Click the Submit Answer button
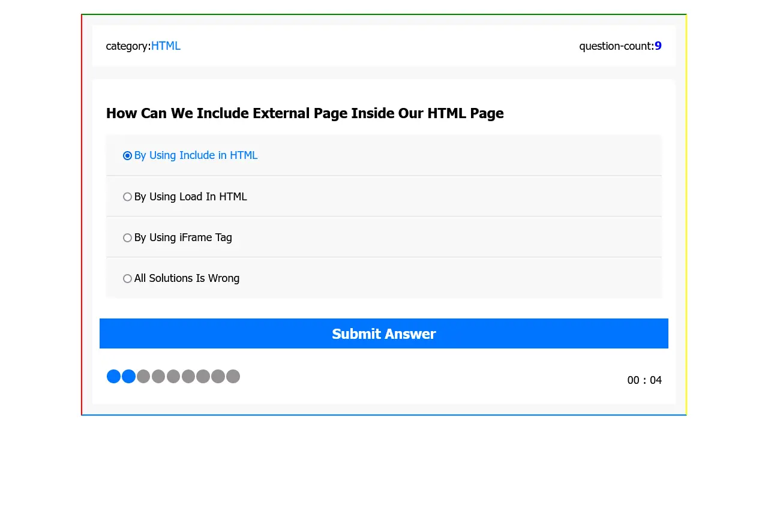The width and height of the screenshot is (768, 532). point(383,333)
